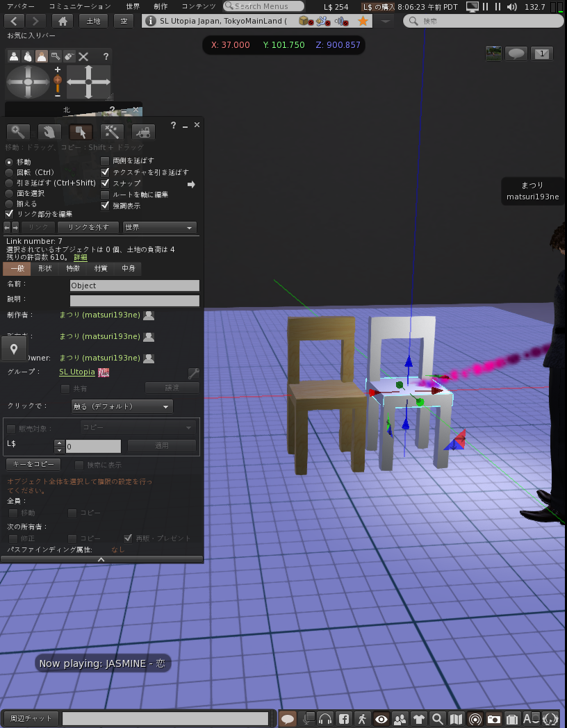This screenshot has width=567, height=728.
Task: Click the walking figure icon in bottom toolbar
Action: coord(363,719)
